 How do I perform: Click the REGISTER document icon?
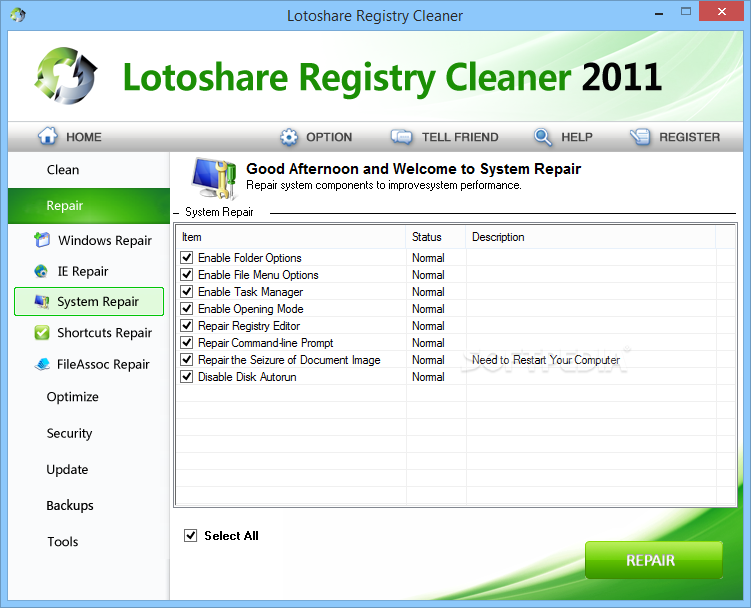(640, 137)
